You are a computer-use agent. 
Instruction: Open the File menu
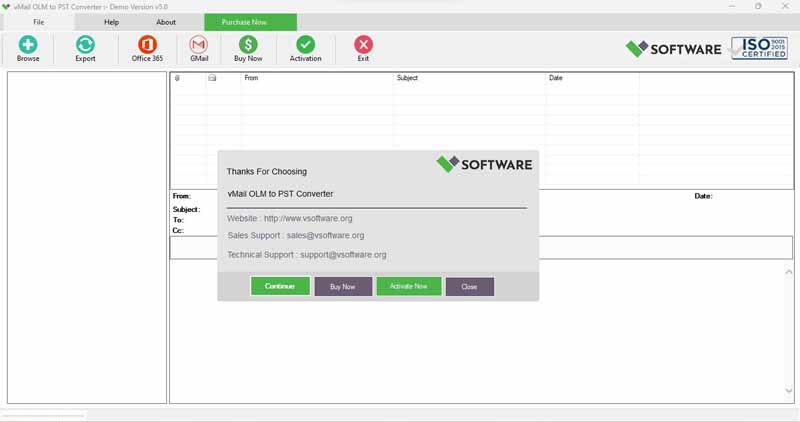click(38, 22)
